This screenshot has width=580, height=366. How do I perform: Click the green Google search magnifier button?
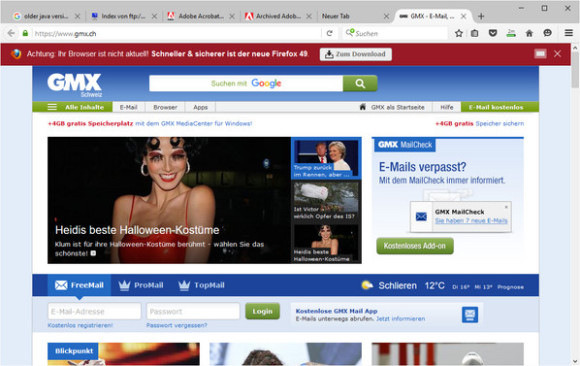(x=360, y=83)
